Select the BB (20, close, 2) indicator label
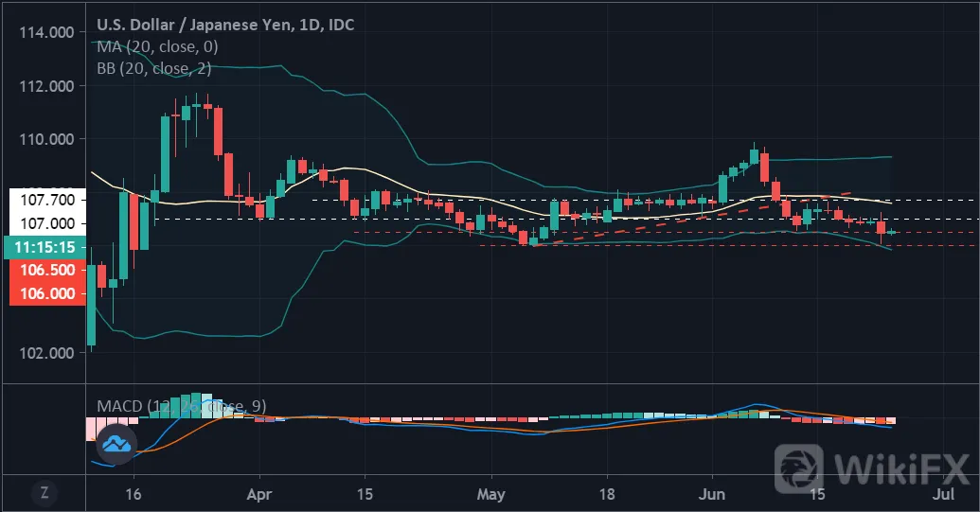Screen dimensions: 980x512 pos(153,68)
